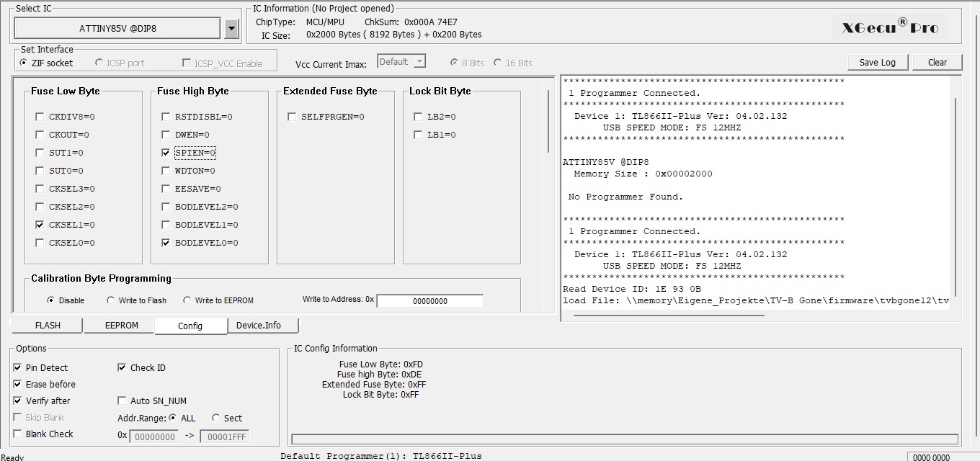Select Write to EEPROM calibration option
This screenshot has height=461, width=980.
[187, 300]
